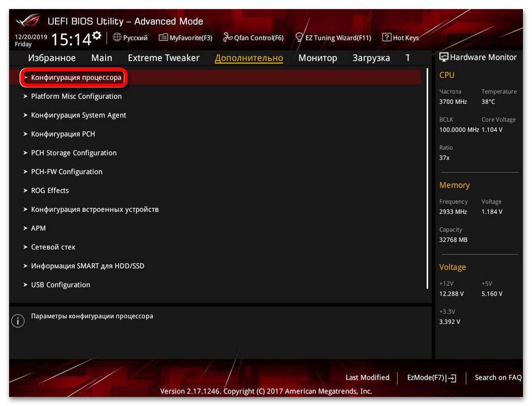The image size is (532, 406).
Task: Click memory frequency 2933 MHz
Action: coord(453,212)
